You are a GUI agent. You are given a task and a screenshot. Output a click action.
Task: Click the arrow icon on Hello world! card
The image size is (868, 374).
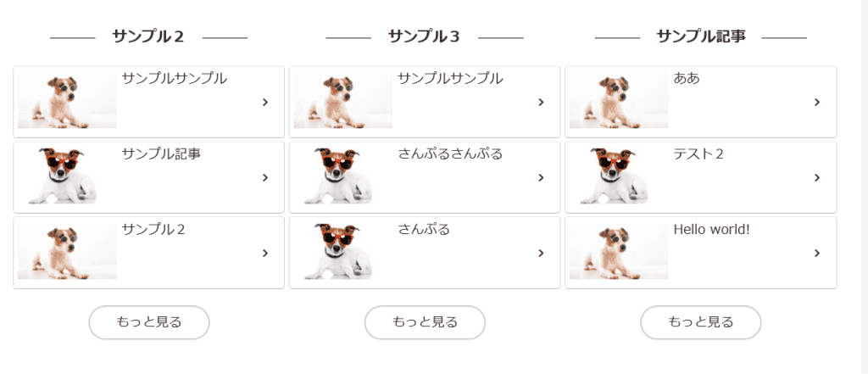point(816,253)
